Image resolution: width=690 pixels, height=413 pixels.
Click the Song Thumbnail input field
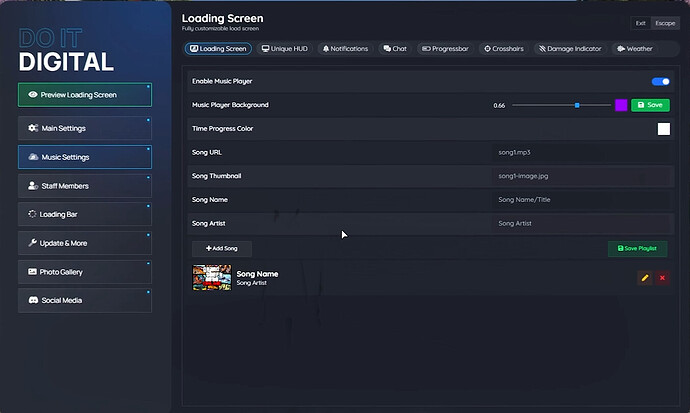(x=581, y=176)
